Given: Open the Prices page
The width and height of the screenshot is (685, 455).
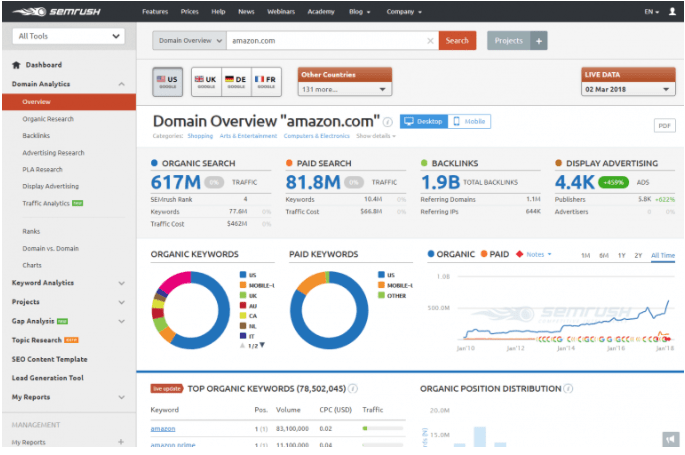Looking at the screenshot, I should [190, 12].
